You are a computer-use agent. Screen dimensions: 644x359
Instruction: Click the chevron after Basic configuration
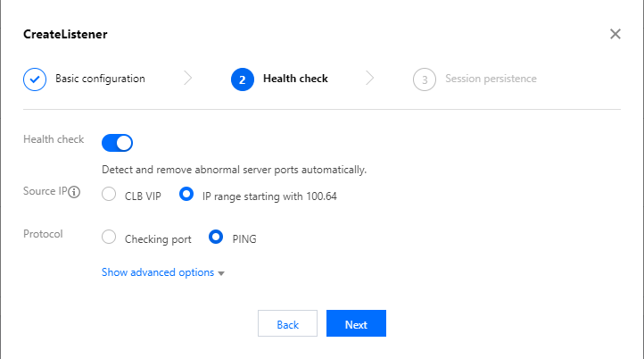click(187, 79)
